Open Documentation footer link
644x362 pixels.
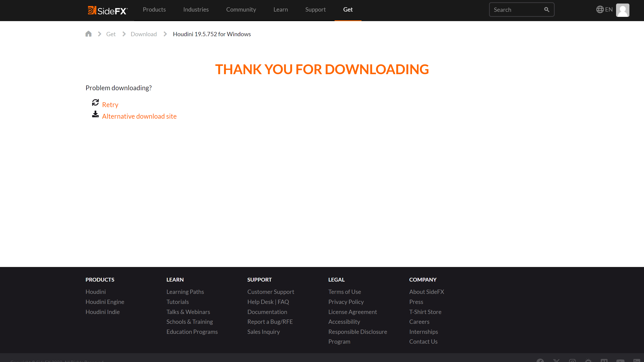tap(267, 312)
